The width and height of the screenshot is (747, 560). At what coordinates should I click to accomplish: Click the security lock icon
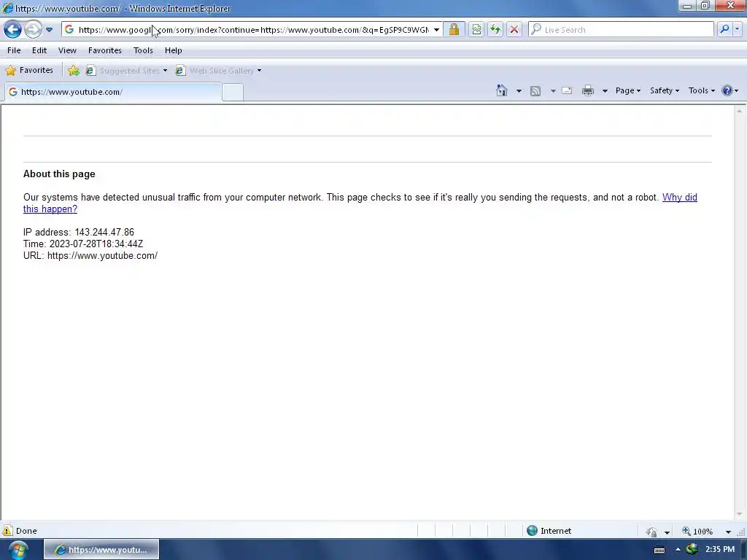454,29
